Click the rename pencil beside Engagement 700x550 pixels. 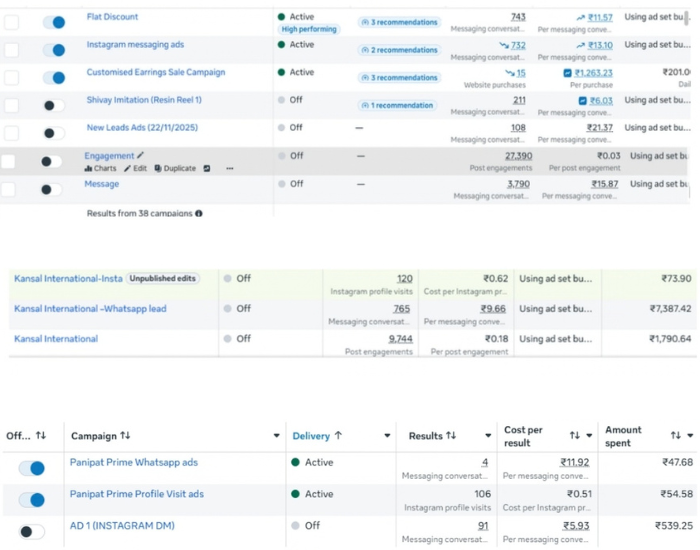point(140,155)
